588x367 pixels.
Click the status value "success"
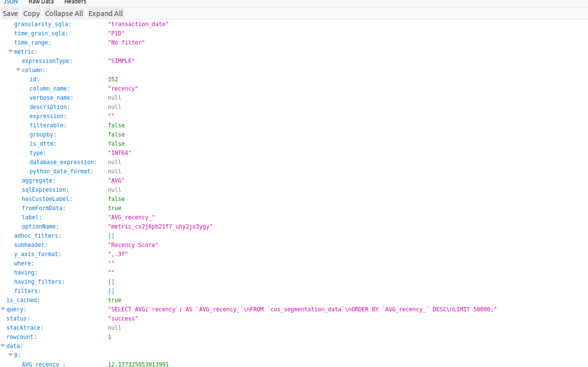(122, 318)
